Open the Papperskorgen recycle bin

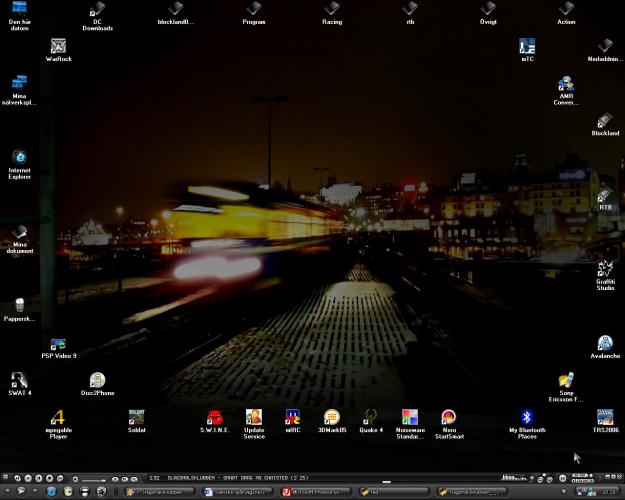click(19, 306)
